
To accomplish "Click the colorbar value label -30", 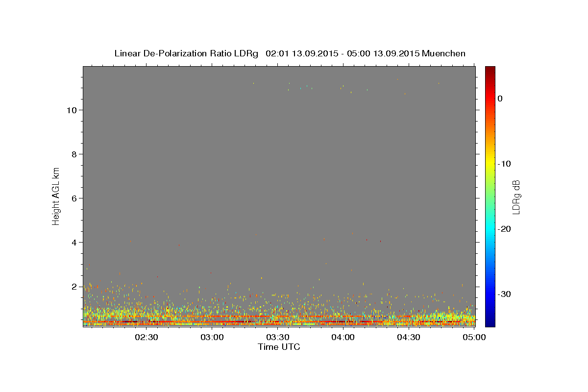I will pos(504,294).
